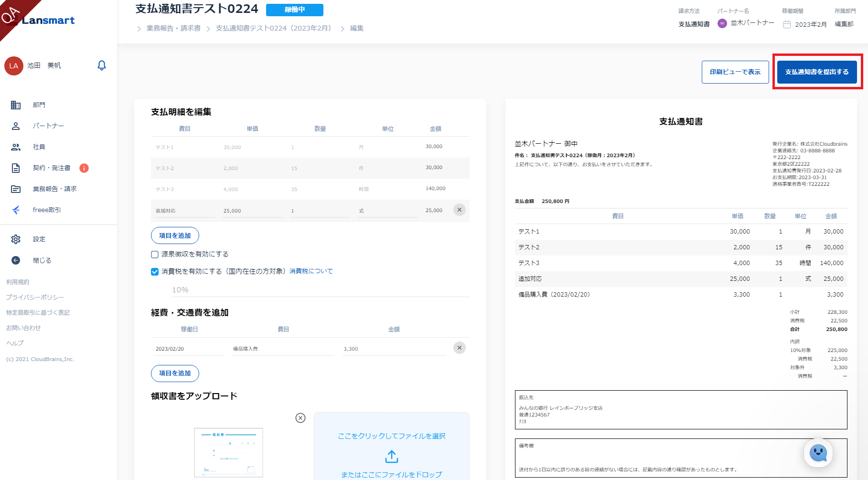868x480 pixels.
Task: Remove the 追加対応 row with X icon
Action: [x=459, y=210]
